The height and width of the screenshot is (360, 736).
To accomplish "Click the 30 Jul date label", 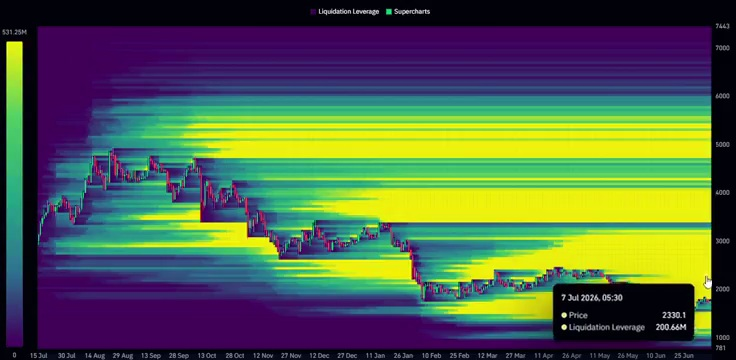I will click(x=67, y=355).
